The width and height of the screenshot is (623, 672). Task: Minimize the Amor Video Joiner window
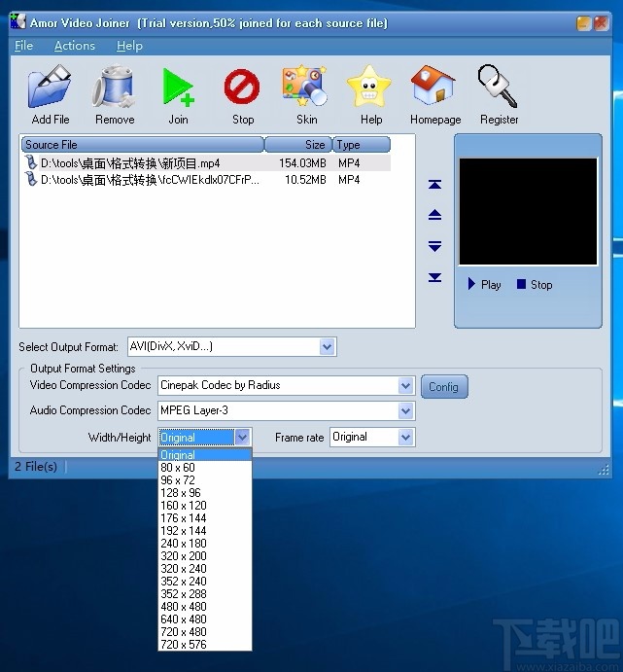point(583,23)
